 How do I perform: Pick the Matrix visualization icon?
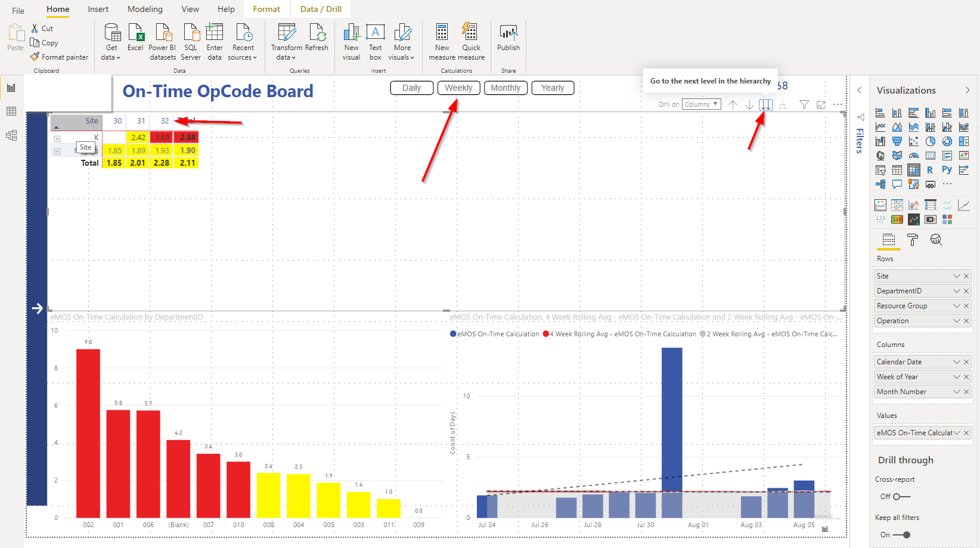click(914, 170)
